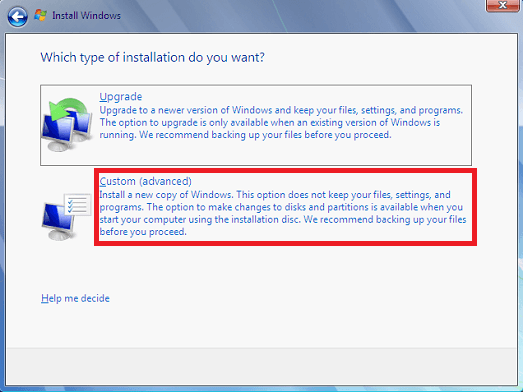Click the Which type of installation heading
The width and height of the screenshot is (523, 392).
pyautogui.click(x=152, y=57)
